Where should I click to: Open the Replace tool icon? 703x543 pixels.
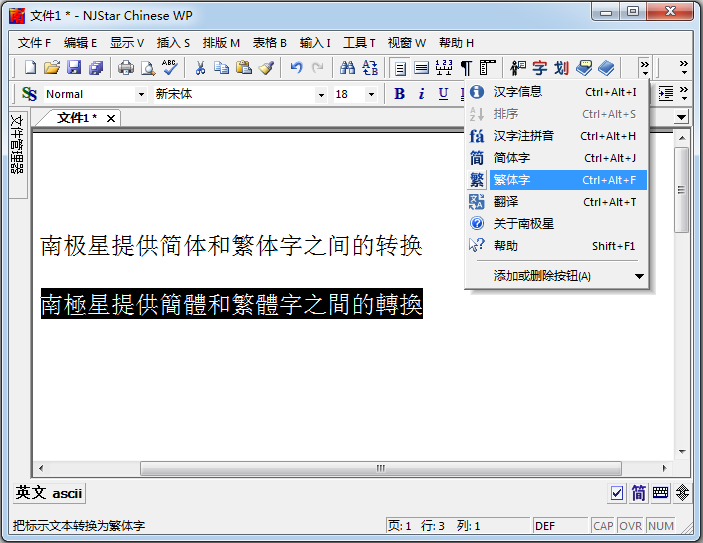coord(370,68)
